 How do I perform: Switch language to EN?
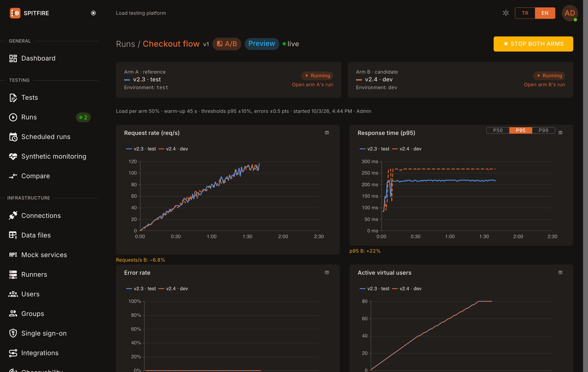pos(545,13)
